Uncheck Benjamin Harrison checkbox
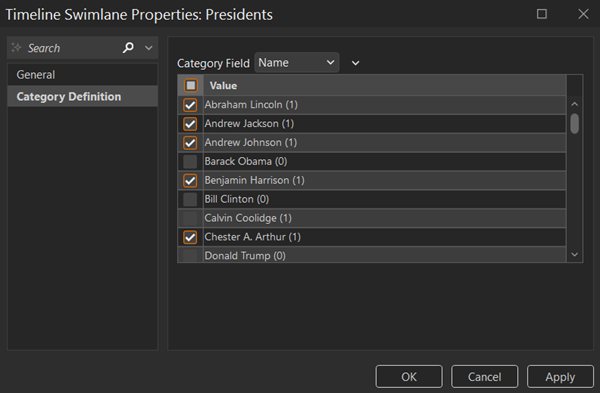This screenshot has width=600, height=393. pyautogui.click(x=190, y=180)
